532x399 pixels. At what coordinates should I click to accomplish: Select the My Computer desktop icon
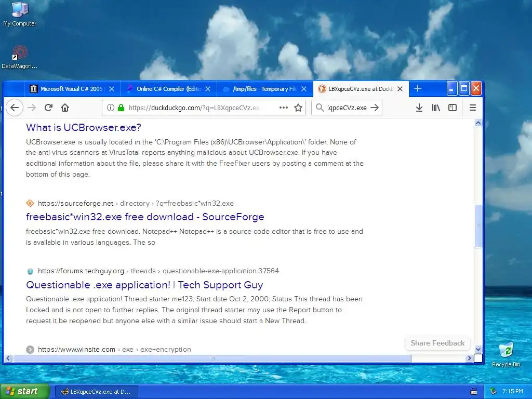point(20,14)
